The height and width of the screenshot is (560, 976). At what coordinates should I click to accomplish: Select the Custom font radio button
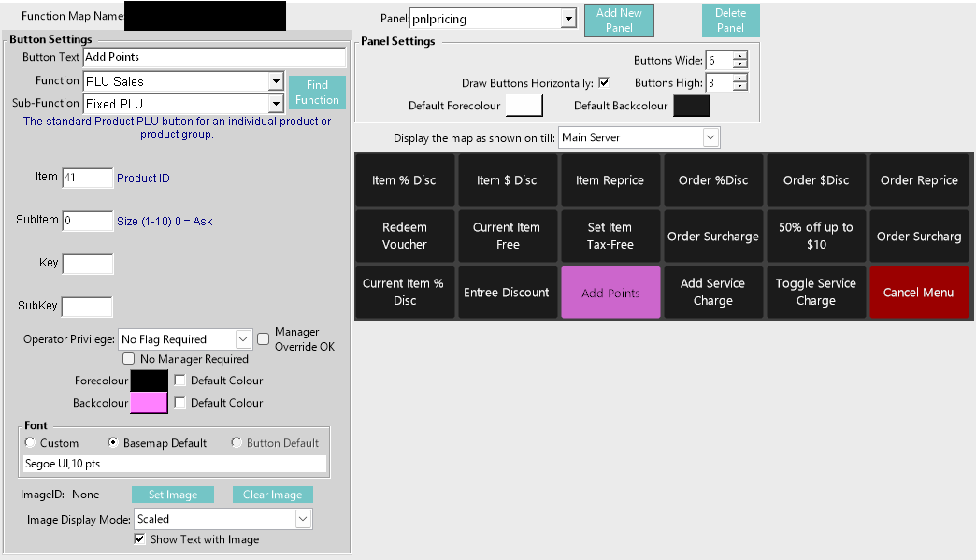(x=31, y=443)
